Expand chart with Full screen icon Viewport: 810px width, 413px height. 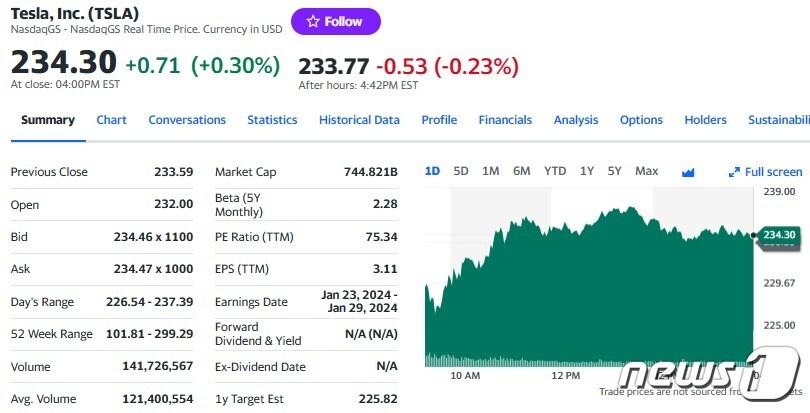click(x=766, y=172)
